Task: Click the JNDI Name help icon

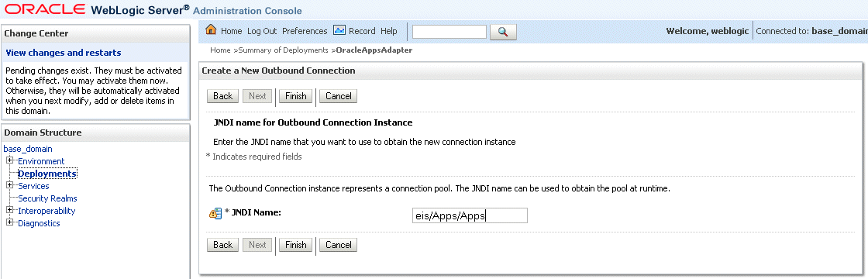Action: [215, 213]
